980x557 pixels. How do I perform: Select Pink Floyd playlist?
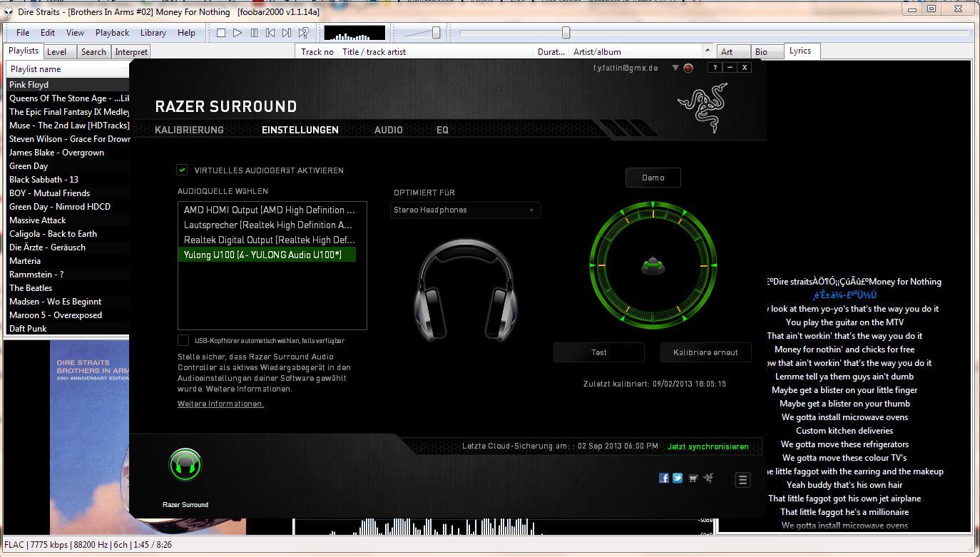tap(68, 85)
